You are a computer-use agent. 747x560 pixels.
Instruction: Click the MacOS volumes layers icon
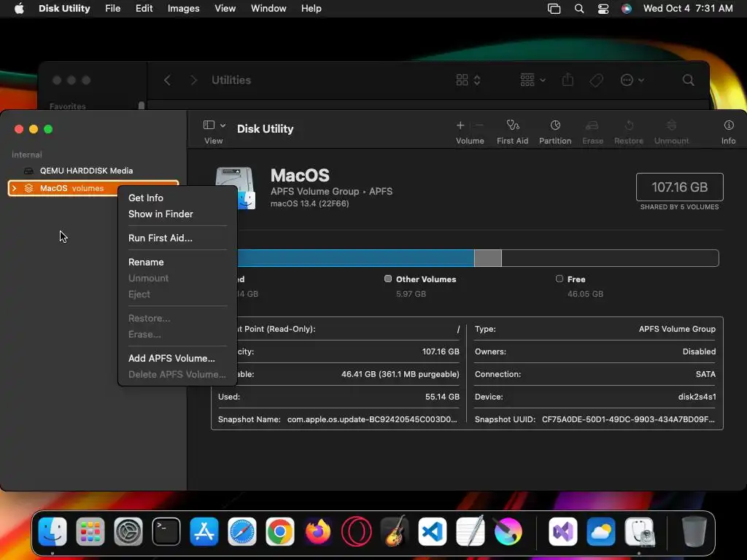click(28, 188)
